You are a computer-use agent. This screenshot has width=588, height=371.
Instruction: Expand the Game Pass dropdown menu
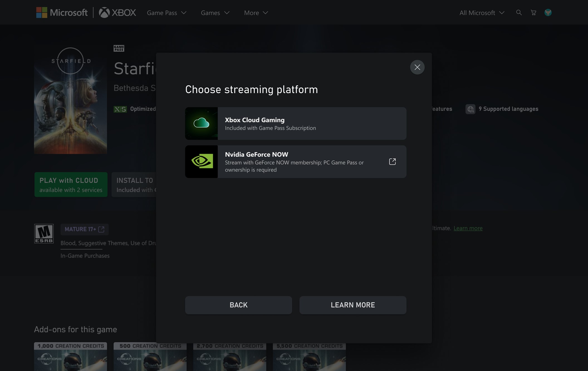coord(166,12)
